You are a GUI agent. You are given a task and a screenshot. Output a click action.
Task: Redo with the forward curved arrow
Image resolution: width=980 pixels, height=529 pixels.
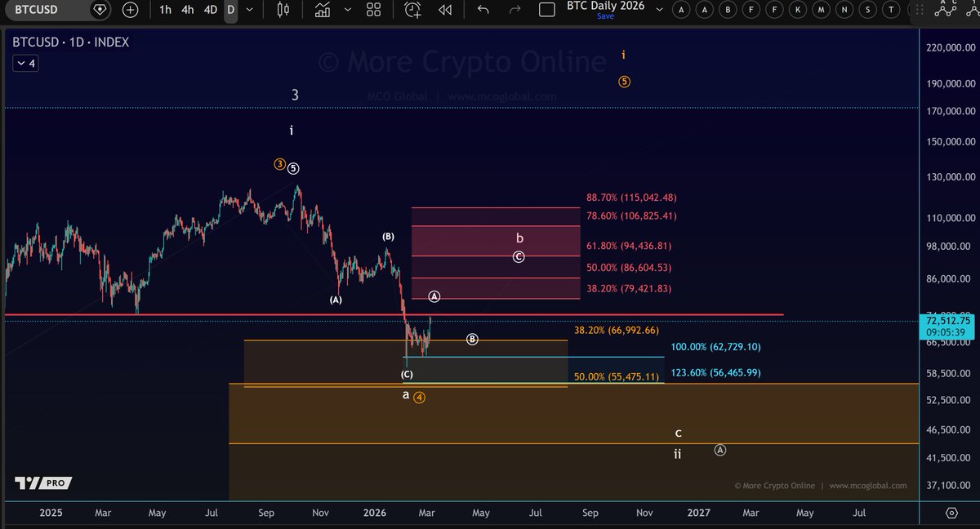coord(514,10)
